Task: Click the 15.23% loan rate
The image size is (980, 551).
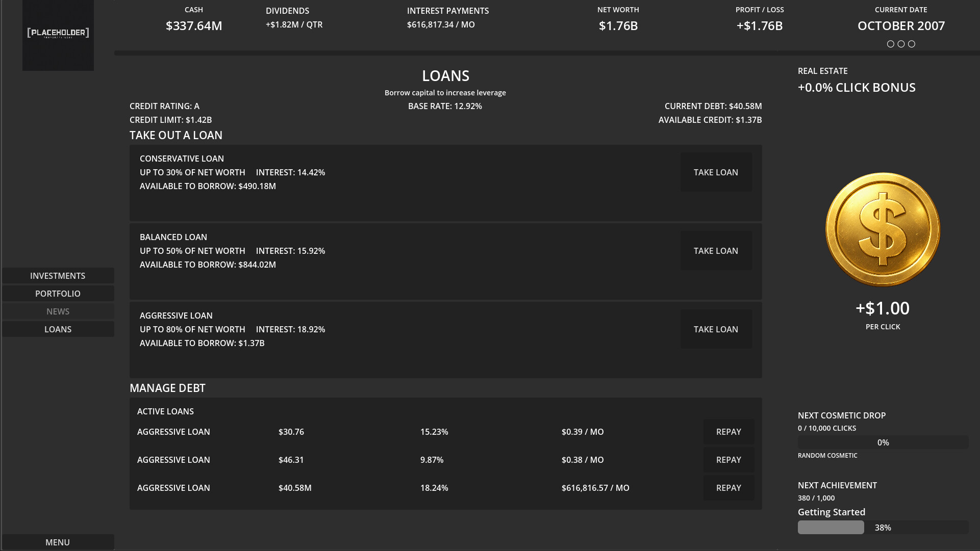Action: [x=434, y=432]
